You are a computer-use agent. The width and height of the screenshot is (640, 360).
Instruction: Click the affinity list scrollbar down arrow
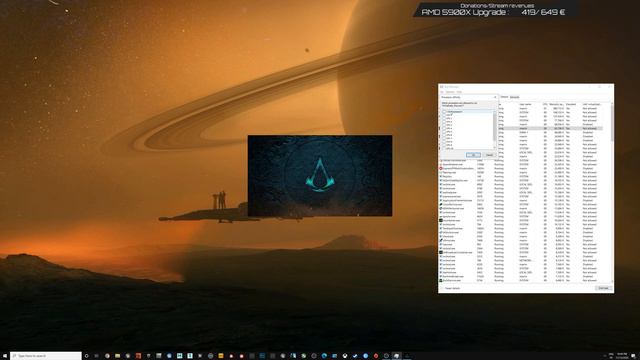point(495,147)
